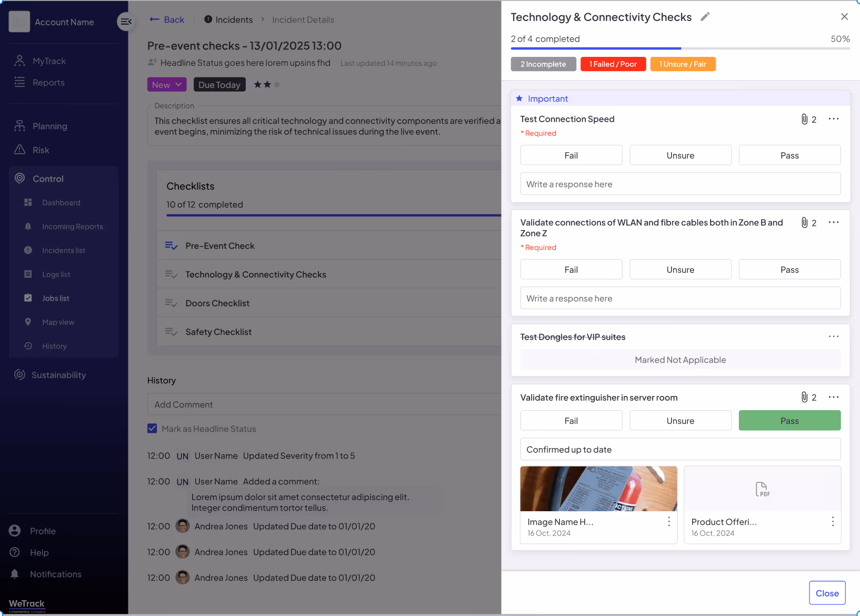860x616 pixels.
Task: Click the Add Comment field
Action: [x=324, y=404]
